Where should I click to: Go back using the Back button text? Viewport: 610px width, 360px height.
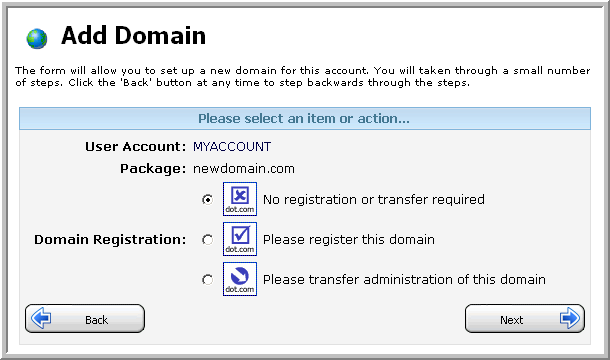coord(96,320)
